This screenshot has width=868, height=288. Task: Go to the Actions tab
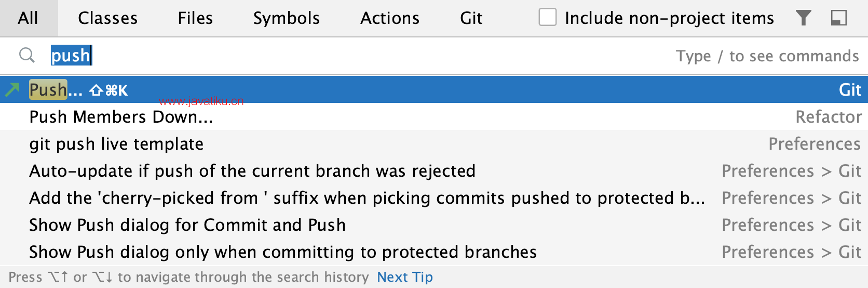click(x=390, y=18)
